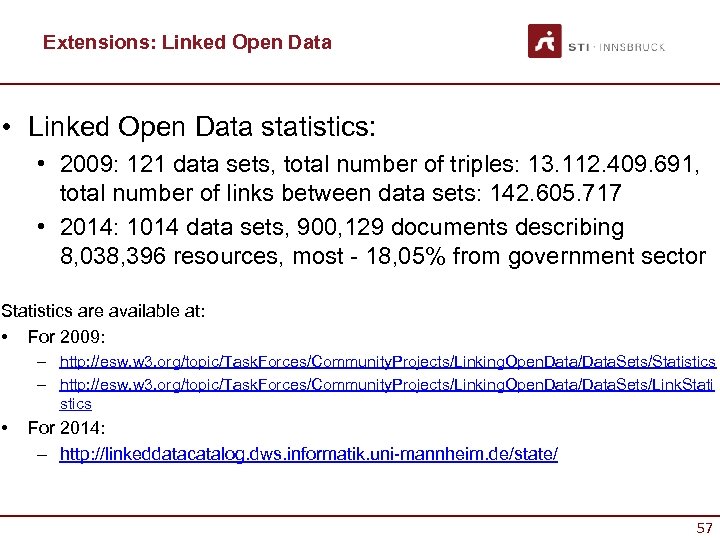Click the red STI logo icon
The width and height of the screenshot is (720, 540).
coord(544,41)
